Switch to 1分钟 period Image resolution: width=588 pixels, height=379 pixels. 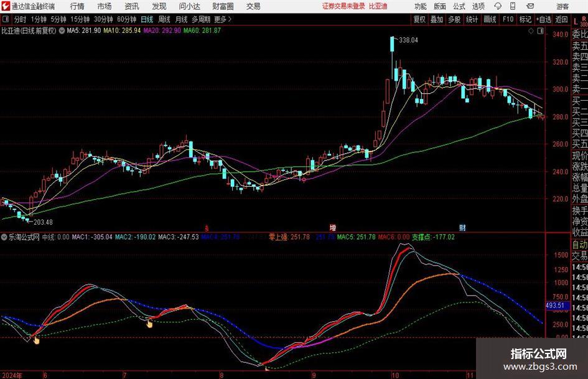(x=39, y=19)
